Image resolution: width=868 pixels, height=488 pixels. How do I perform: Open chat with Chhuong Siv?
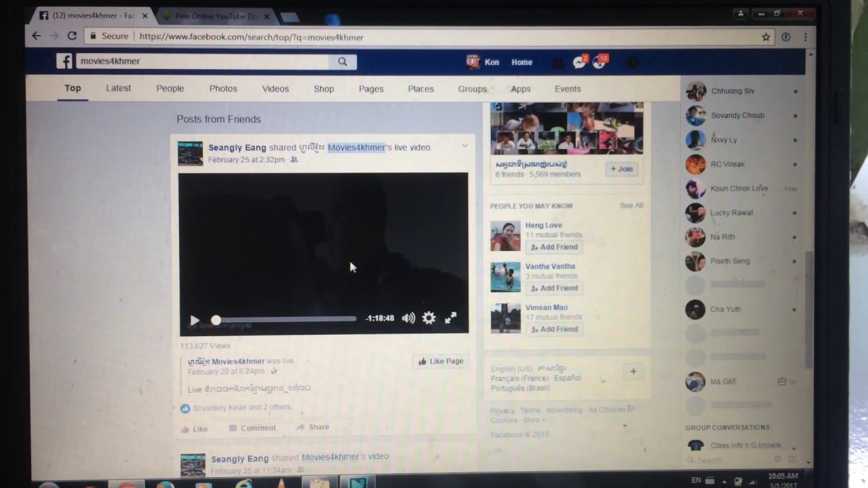pos(742,91)
